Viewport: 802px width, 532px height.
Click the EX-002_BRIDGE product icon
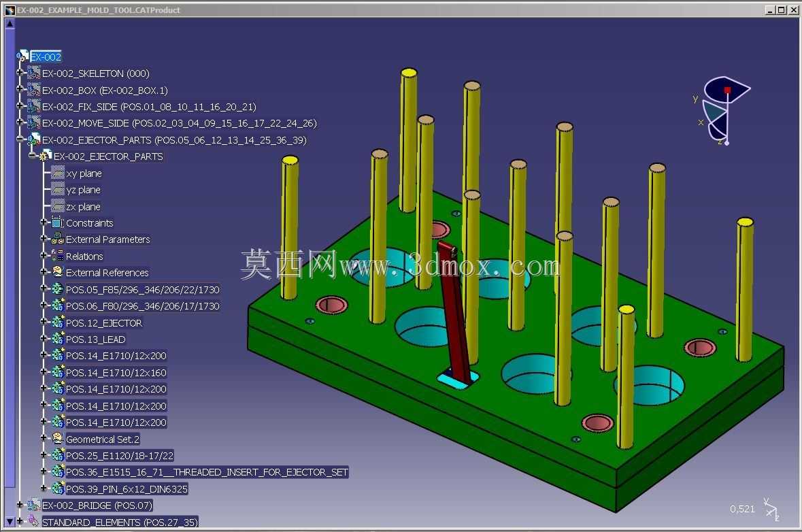[x=34, y=505]
